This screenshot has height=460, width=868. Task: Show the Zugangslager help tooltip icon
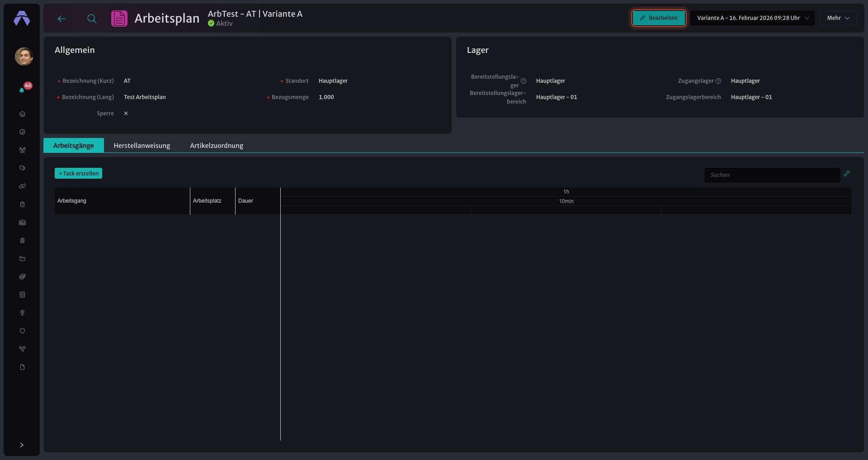718,81
